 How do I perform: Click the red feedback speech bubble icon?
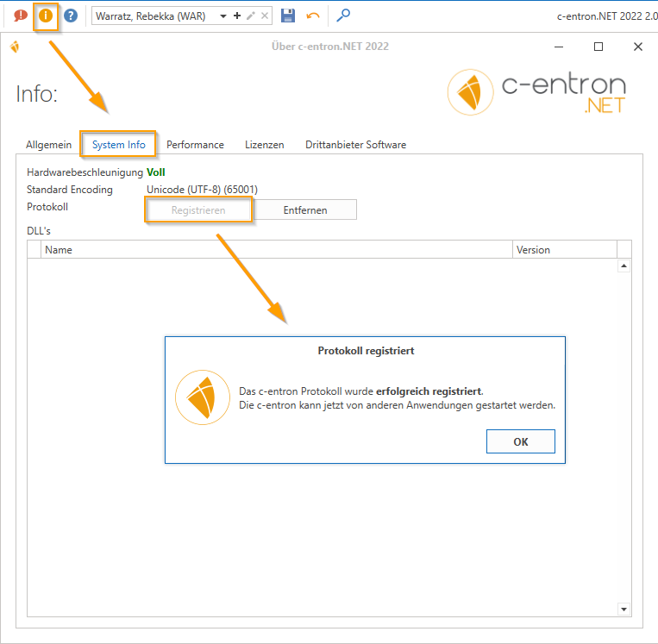pyautogui.click(x=21, y=16)
